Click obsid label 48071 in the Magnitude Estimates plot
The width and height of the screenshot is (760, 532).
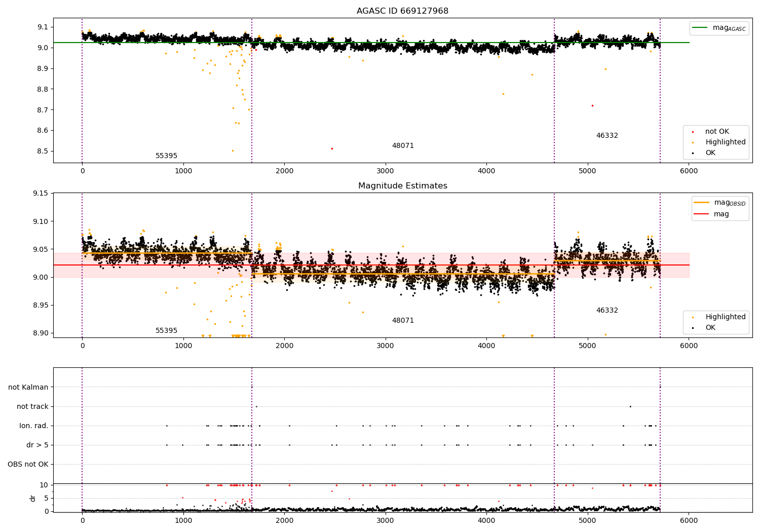[x=403, y=321]
